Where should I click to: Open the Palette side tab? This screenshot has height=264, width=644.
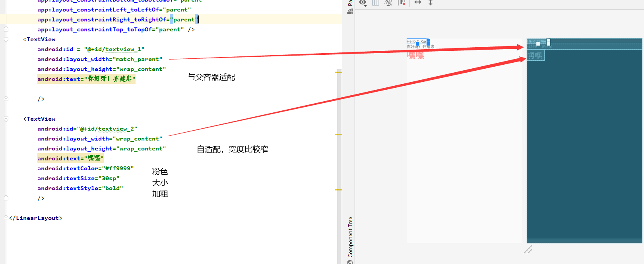[x=350, y=2]
